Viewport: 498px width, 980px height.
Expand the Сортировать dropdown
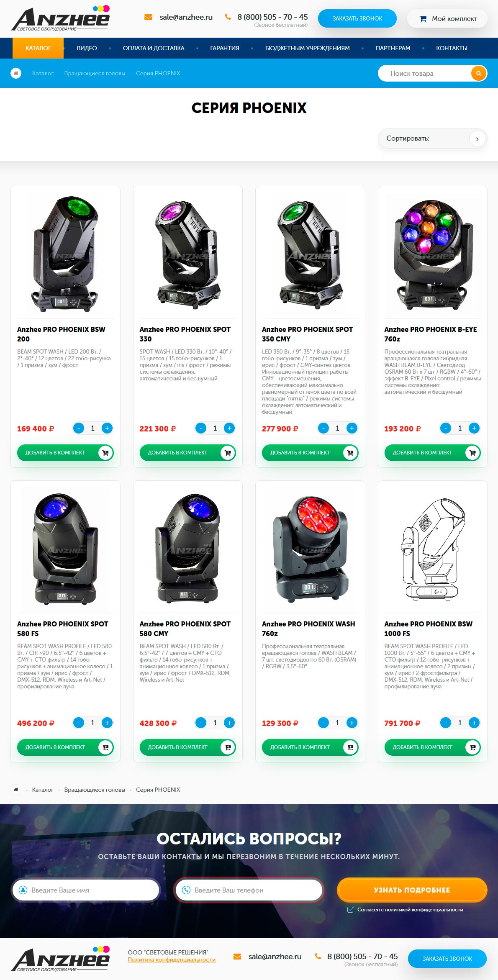tap(432, 139)
